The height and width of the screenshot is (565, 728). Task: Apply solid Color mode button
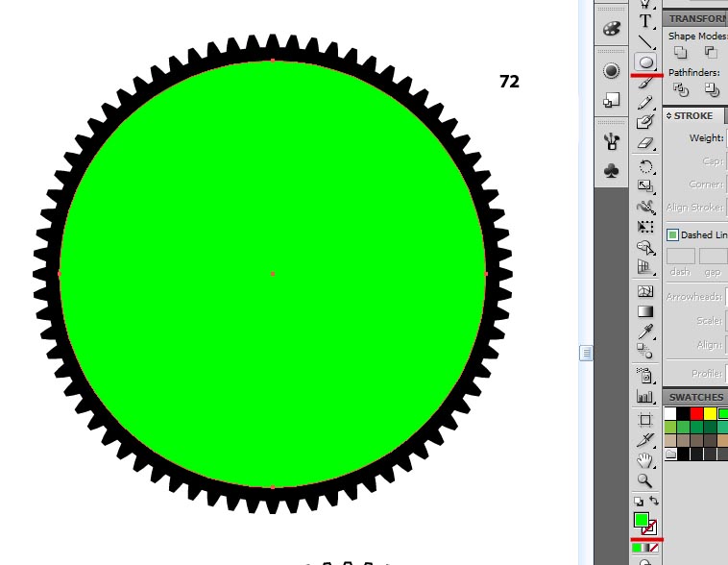[636, 549]
